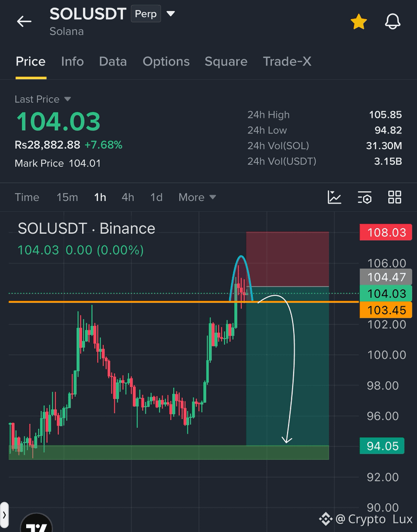The image size is (417, 532).
Task: Select the Time chart interval
Action: click(x=27, y=197)
